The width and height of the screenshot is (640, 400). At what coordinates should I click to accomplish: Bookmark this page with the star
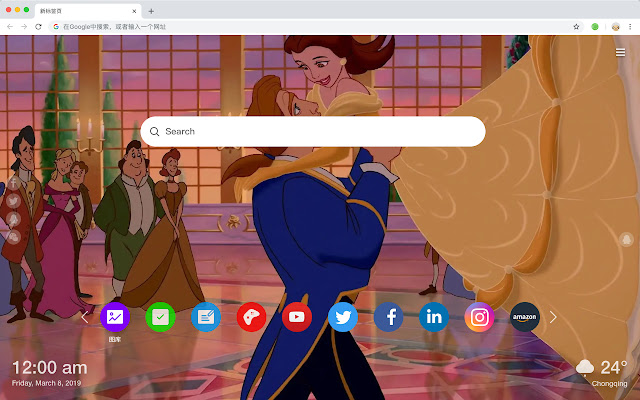click(x=576, y=27)
